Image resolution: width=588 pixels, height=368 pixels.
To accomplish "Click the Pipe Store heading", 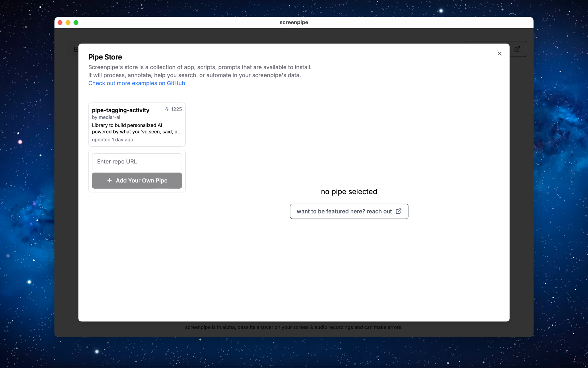I will coord(105,57).
